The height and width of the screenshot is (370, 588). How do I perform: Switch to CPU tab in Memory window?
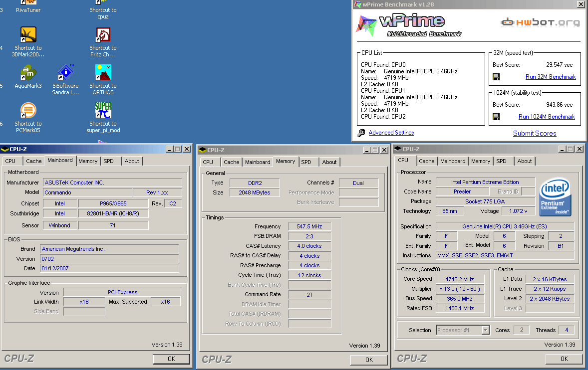coord(208,162)
